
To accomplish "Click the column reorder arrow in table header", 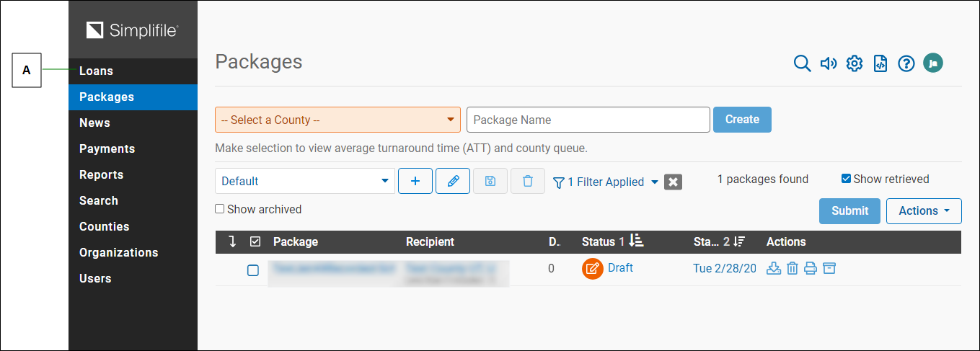I will (232, 241).
